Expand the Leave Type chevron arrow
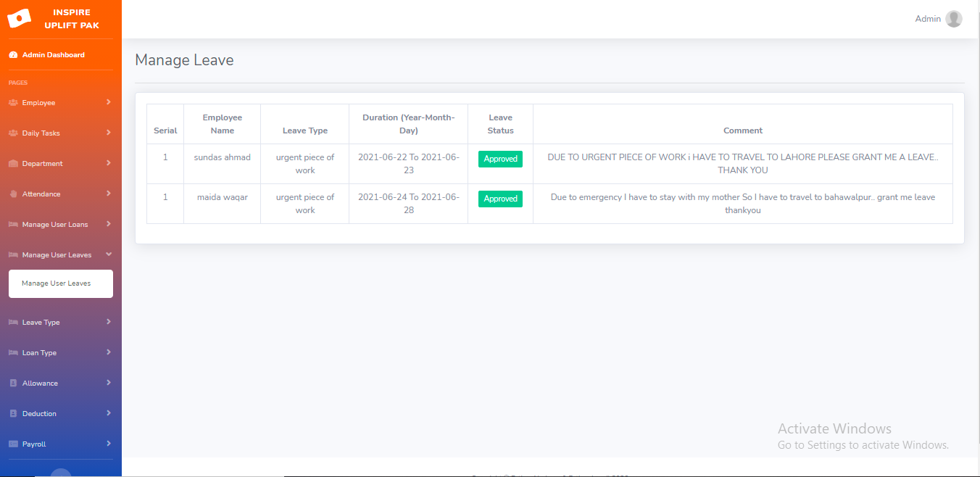This screenshot has height=477, width=980. click(x=108, y=322)
